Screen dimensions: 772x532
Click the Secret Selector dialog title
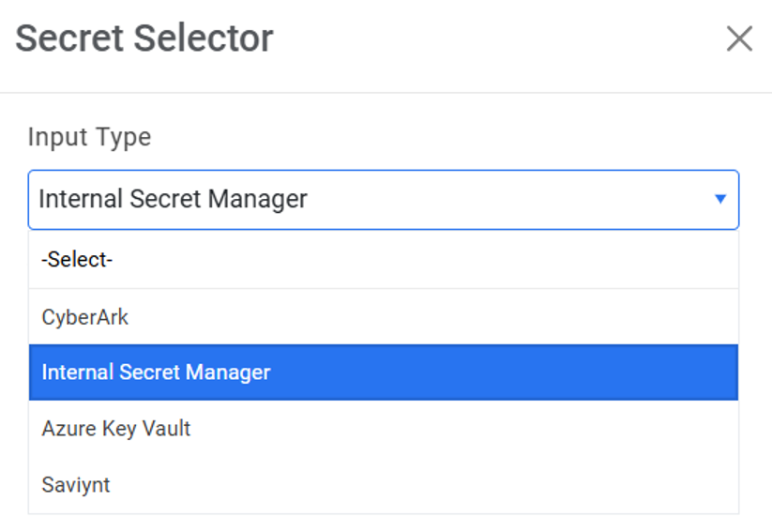coord(144,38)
